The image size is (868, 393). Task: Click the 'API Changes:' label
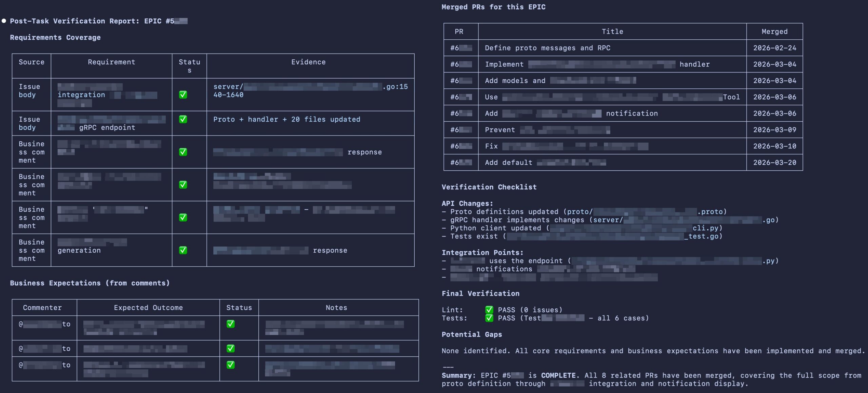tap(467, 203)
